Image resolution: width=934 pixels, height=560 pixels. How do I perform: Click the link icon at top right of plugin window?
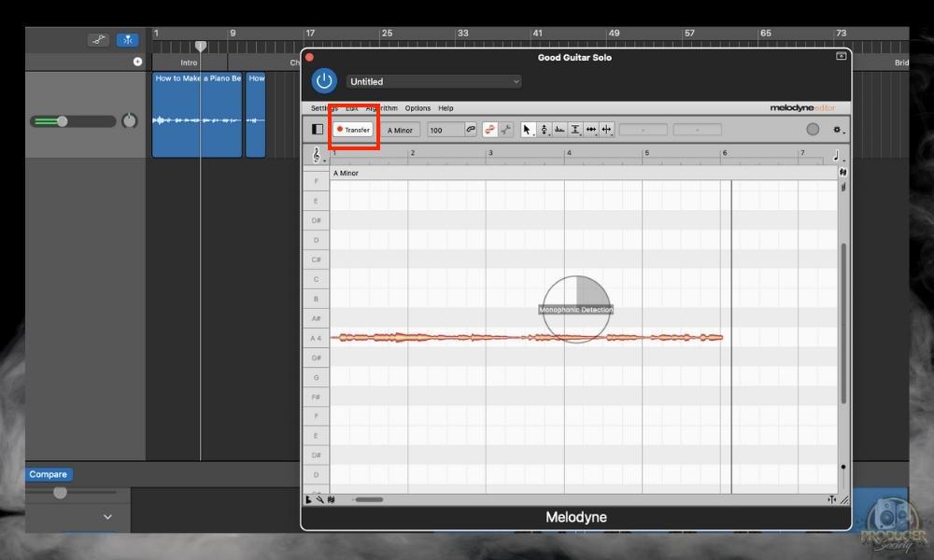coord(842,56)
